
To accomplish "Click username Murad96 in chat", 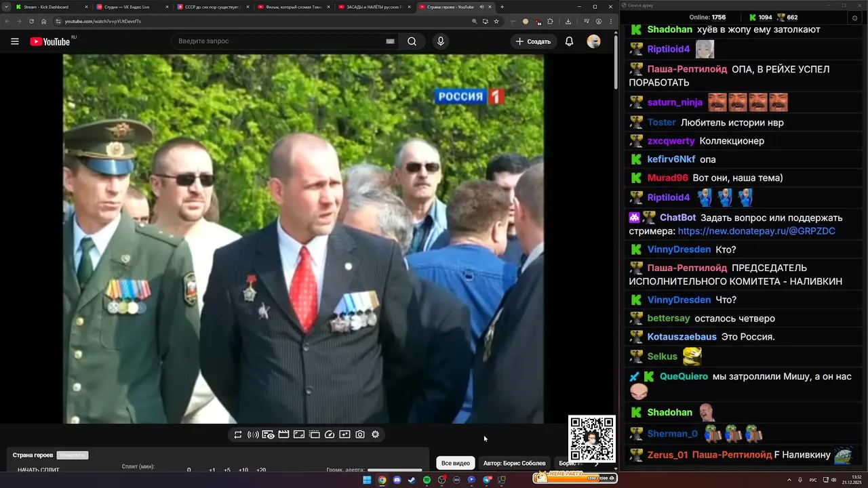I will click(x=667, y=178).
